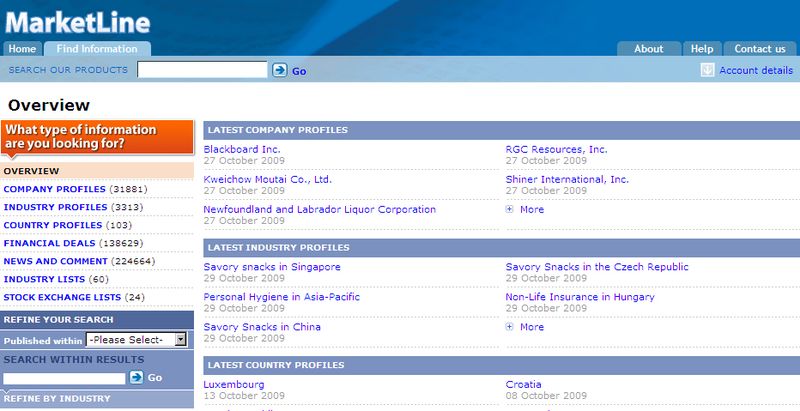This screenshot has height=411, width=800.
Task: Open Blackboard Inc. company profile
Action: pyautogui.click(x=242, y=149)
